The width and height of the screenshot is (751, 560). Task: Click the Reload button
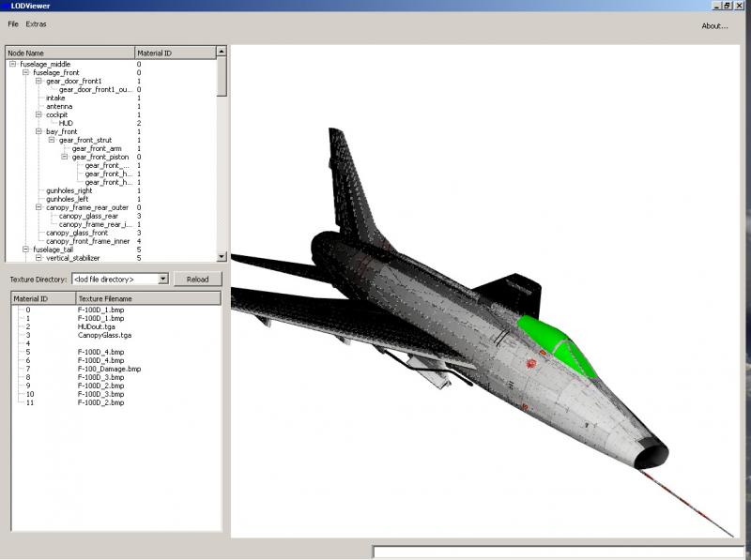pyautogui.click(x=197, y=279)
